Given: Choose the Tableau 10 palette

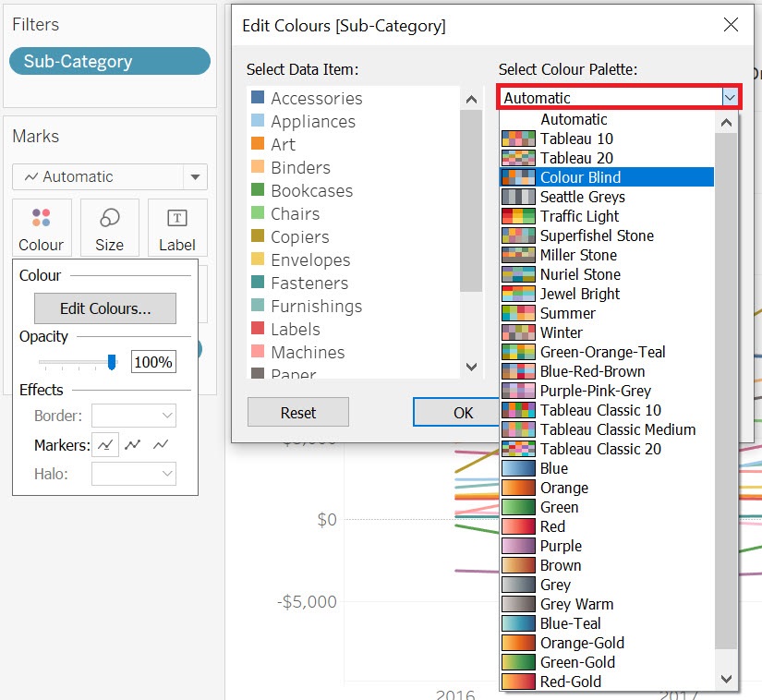Looking at the screenshot, I should (607, 139).
